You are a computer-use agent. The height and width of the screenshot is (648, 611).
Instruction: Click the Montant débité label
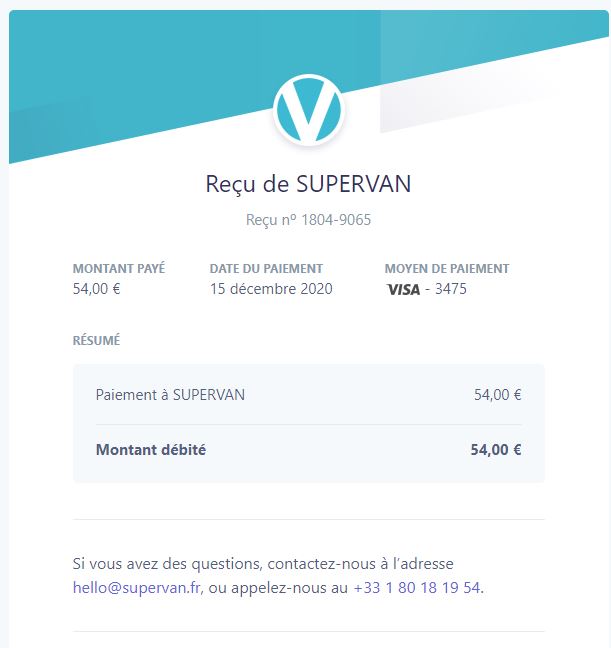pos(151,450)
